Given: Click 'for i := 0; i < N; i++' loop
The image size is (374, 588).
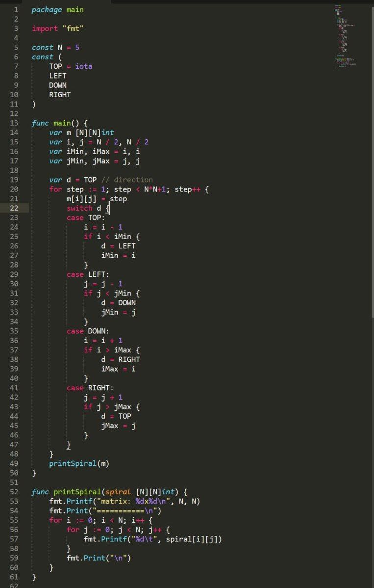Looking at the screenshot, I should point(101,520).
